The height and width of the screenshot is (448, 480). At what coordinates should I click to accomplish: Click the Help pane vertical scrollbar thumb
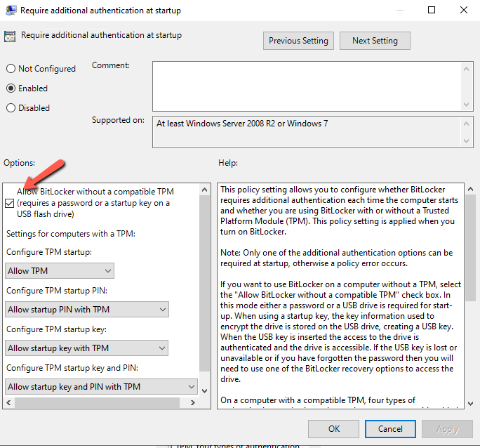pos(470,248)
